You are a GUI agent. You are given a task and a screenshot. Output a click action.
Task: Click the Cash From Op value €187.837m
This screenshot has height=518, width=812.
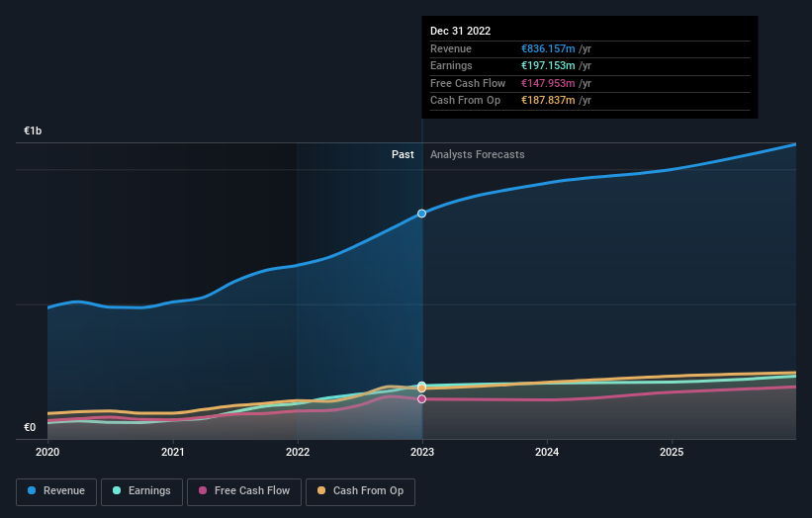point(548,101)
